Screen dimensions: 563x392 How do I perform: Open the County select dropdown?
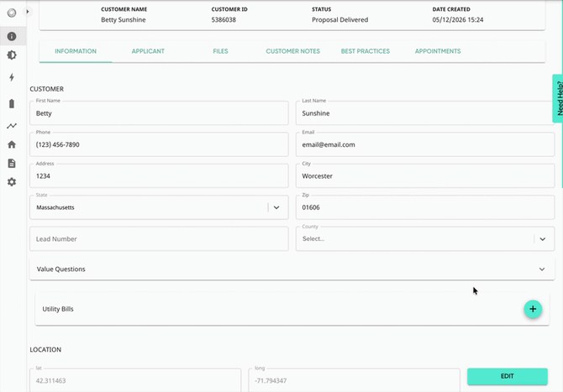coord(425,239)
